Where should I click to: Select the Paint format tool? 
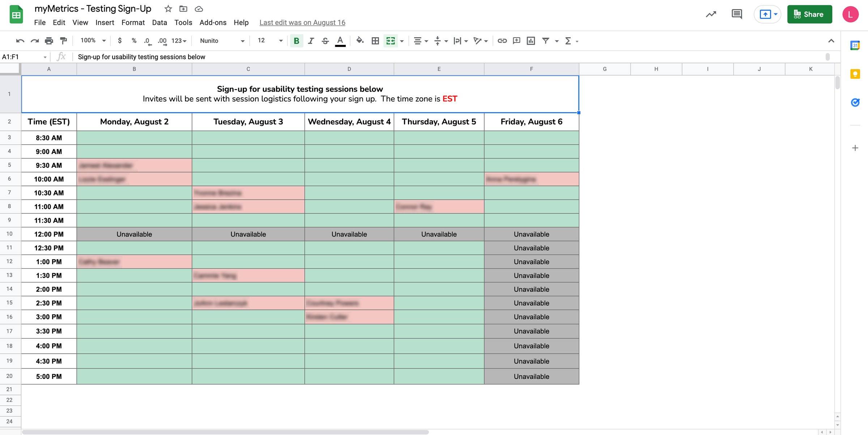pos(63,41)
